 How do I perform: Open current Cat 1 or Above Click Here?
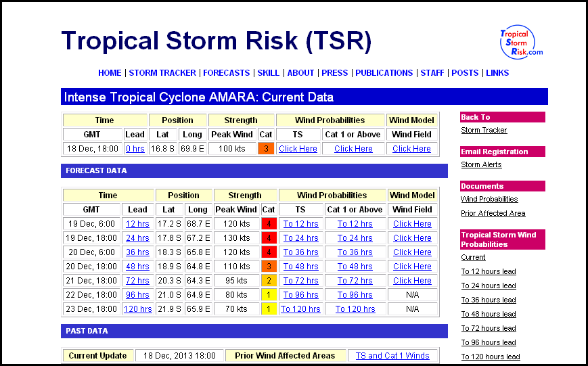(x=353, y=149)
